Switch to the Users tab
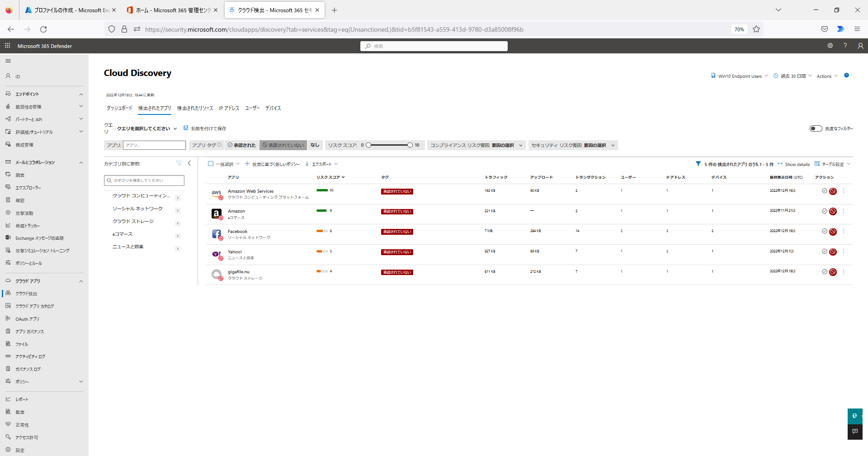 coord(252,108)
